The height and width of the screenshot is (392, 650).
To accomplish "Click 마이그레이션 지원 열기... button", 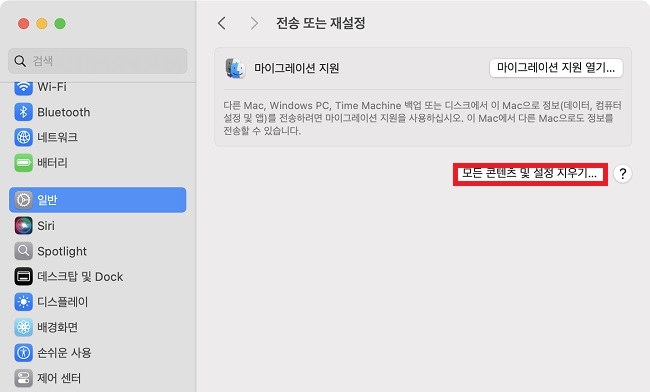I will [x=556, y=68].
